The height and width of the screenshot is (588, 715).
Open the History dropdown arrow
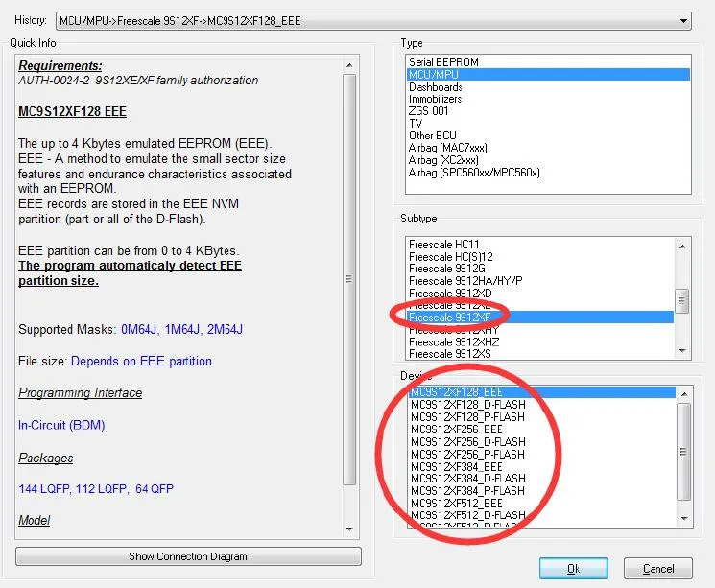(x=683, y=21)
